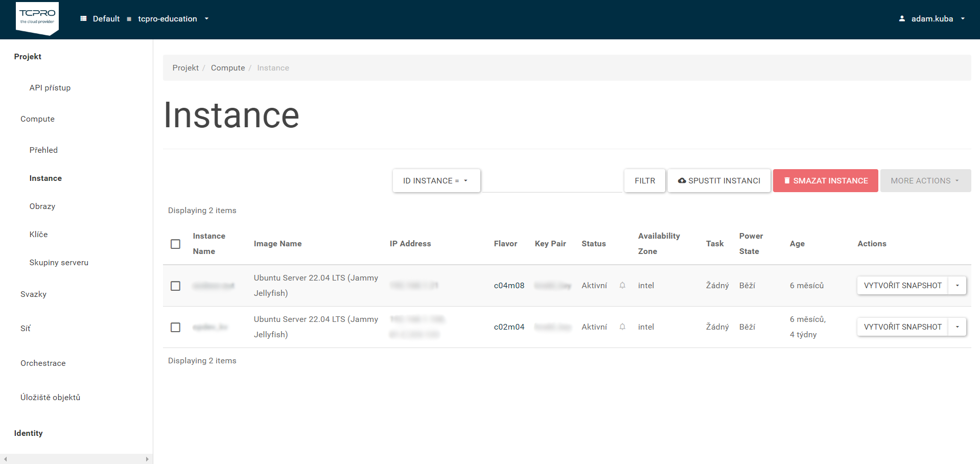Open the adam.kuba user menu
The width and height of the screenshot is (980, 464).
(x=932, y=18)
